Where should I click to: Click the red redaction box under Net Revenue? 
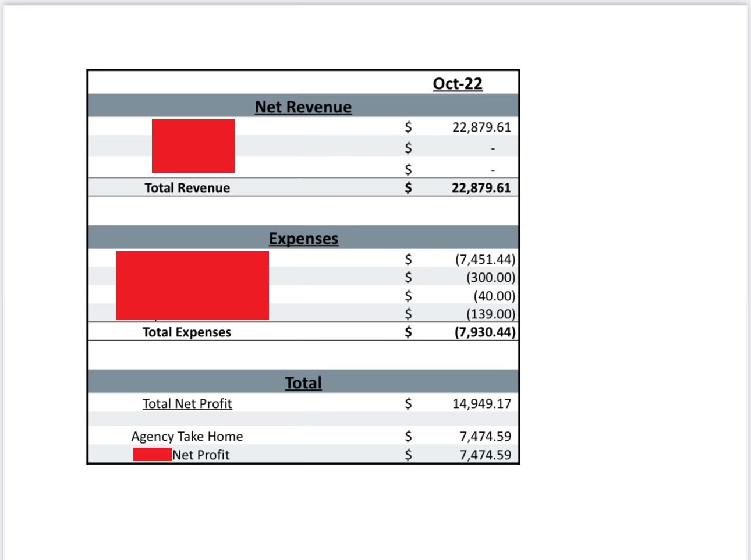[193, 146]
